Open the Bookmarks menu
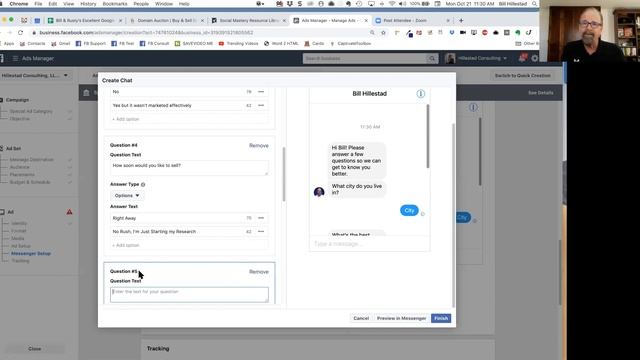640x360 pixels. pyautogui.click(x=115, y=4)
